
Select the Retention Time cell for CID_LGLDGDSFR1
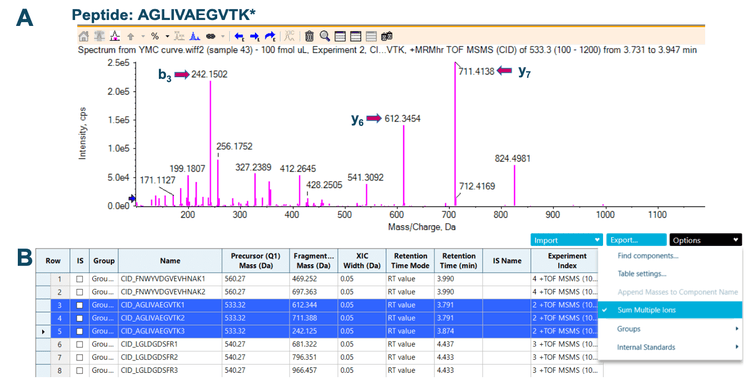tap(458, 344)
